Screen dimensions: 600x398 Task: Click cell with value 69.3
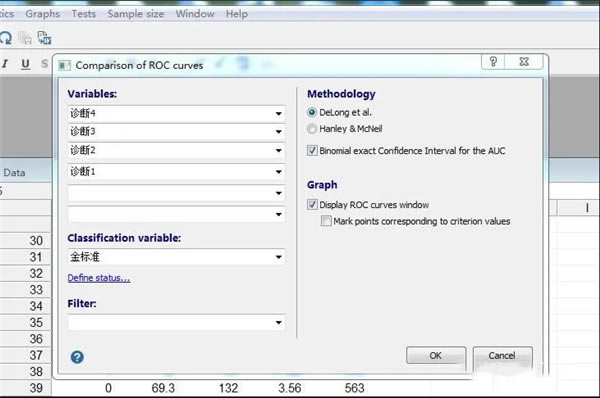(163, 388)
